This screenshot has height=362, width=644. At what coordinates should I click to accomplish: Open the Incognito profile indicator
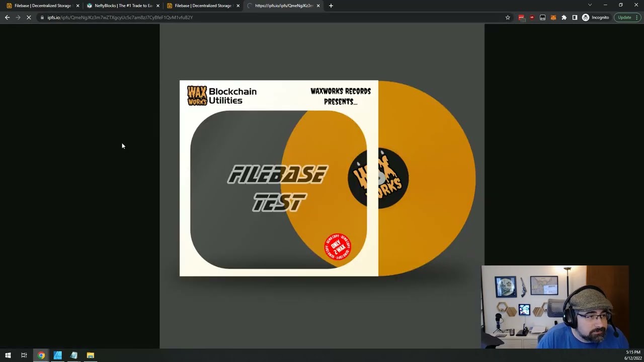coord(596,18)
